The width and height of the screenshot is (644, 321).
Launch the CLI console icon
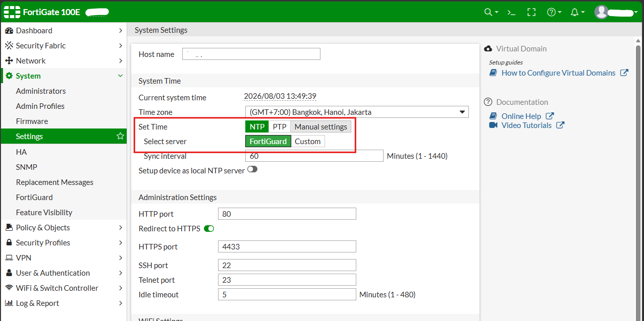pyautogui.click(x=511, y=12)
